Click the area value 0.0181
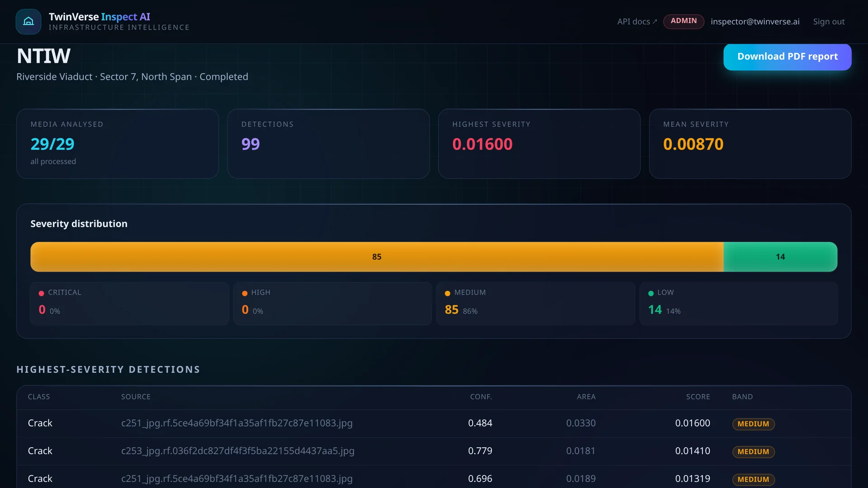Screen dimensions: 868x488 [x=581, y=451]
